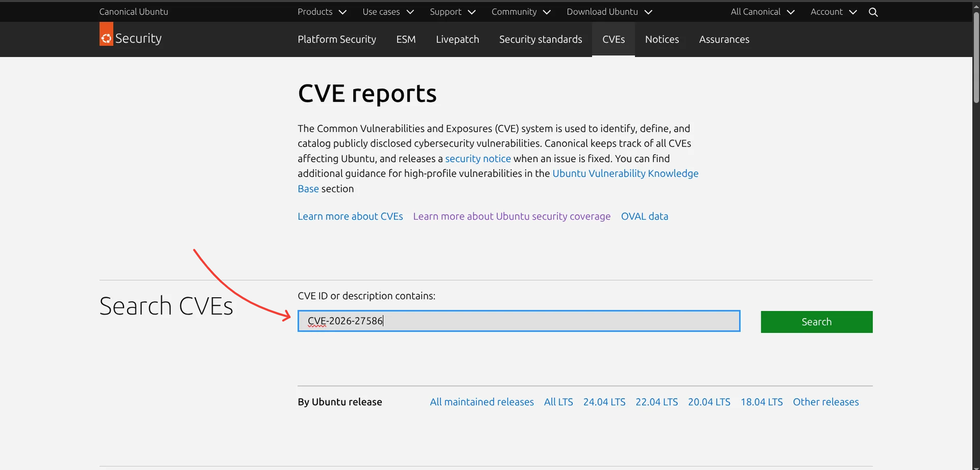Screen dimensions: 980x470
Task: Filter CVEs by 22.04 LTS
Action: [657, 402]
